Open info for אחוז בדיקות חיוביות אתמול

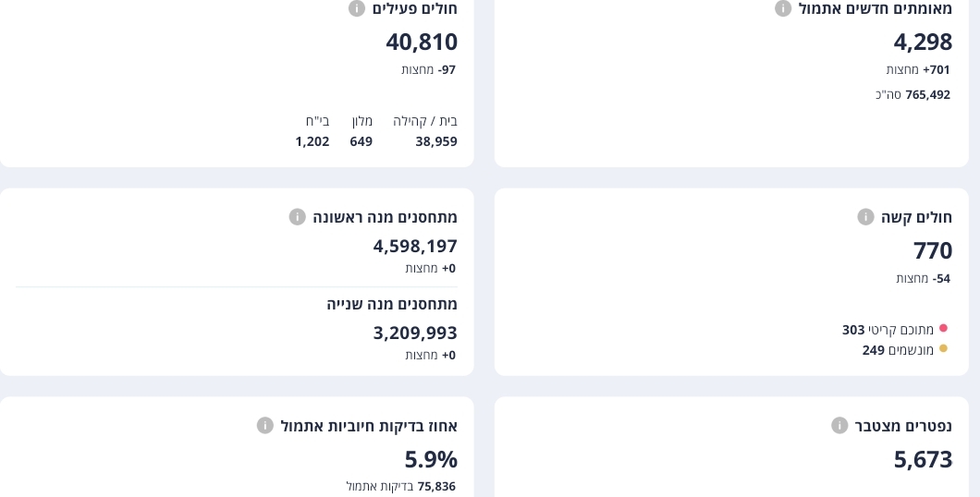pos(265,426)
